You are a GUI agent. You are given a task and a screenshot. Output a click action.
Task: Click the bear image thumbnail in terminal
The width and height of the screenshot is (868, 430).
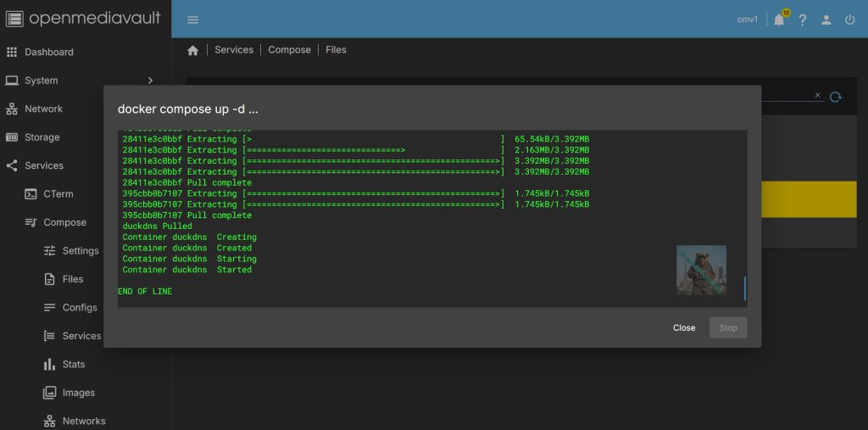click(x=701, y=270)
